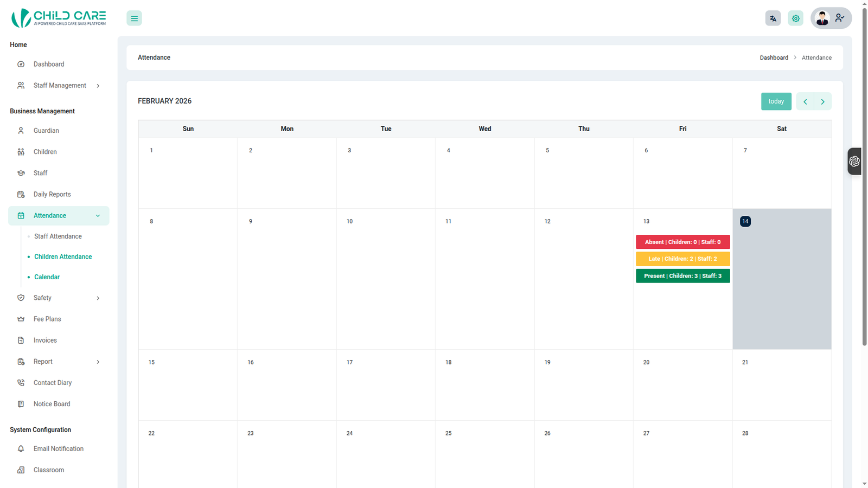The width and height of the screenshot is (868, 488).
Task: Open Daily Reports menu item
Action: [59, 194]
